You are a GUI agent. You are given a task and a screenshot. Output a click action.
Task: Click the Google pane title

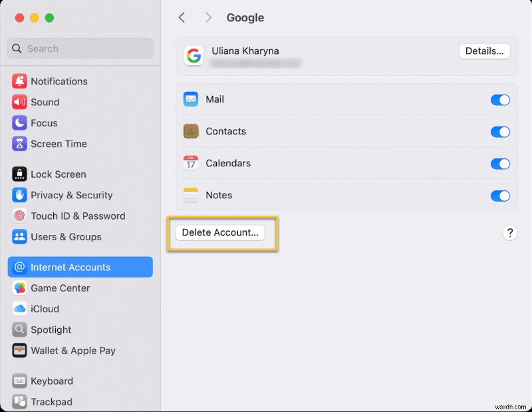pyautogui.click(x=245, y=18)
